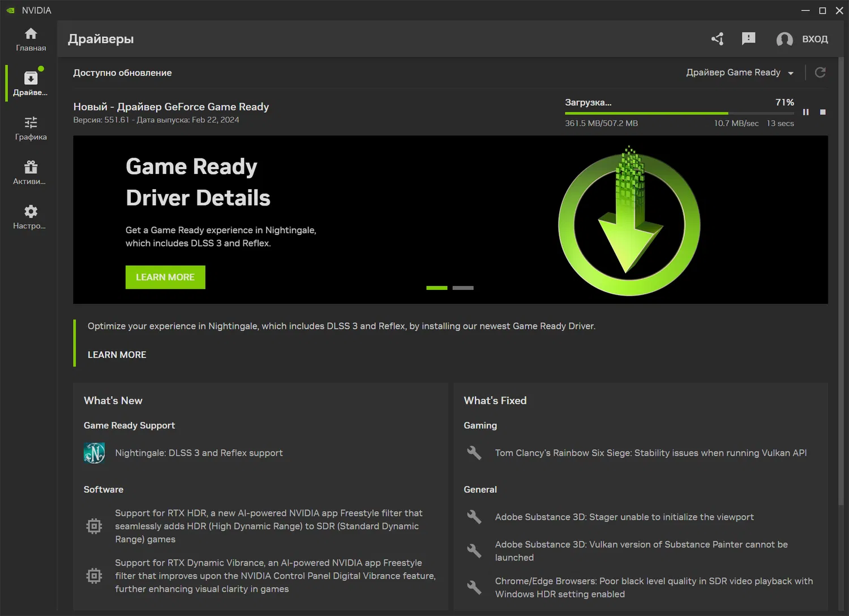Click 'Vulkan version of Substance Painter' fix text
The width and height of the screenshot is (849, 616).
pos(641,551)
